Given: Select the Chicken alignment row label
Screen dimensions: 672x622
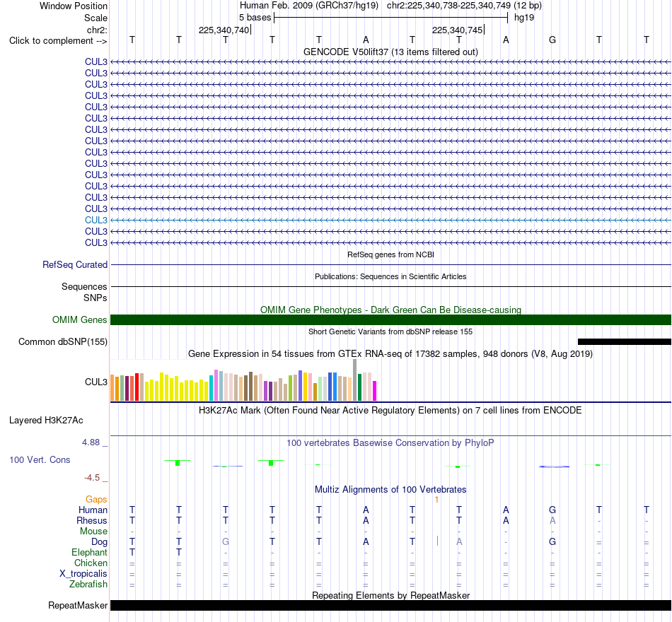Looking at the screenshot, I should point(91,563).
